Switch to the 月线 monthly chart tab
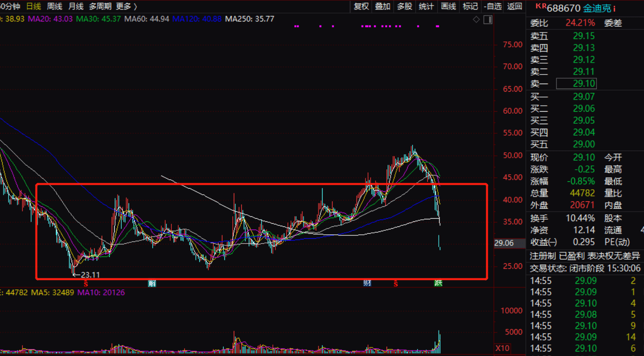Screen dimensions: 644x356 coord(76,7)
